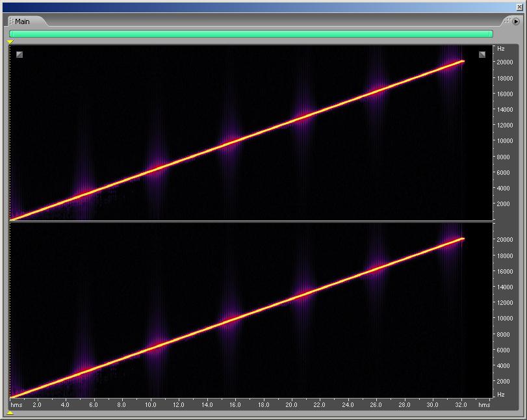Click the Hz label at bottom of frequency scale
527x420 pixels.
coord(501,395)
